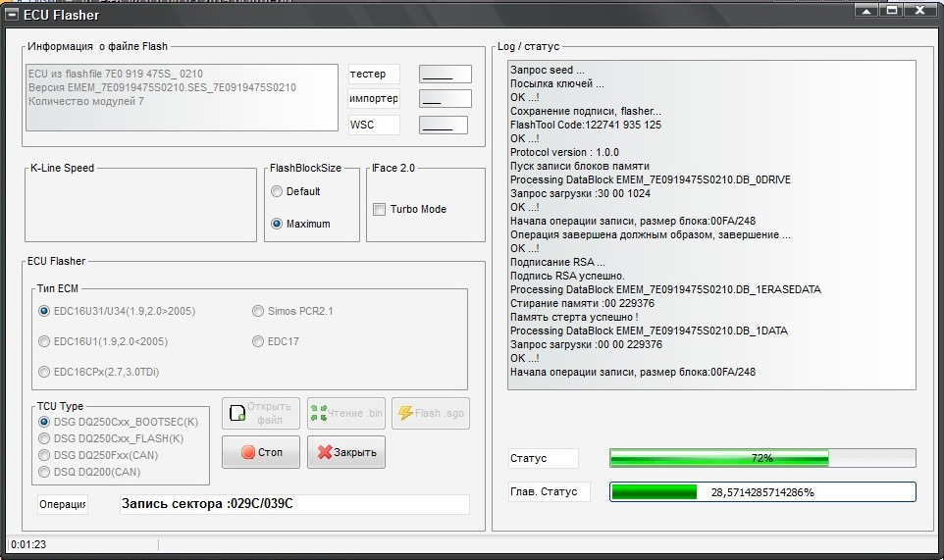This screenshot has height=560, width=944.
Task: Enable Turbo Mode checkbox
Action: [380, 209]
